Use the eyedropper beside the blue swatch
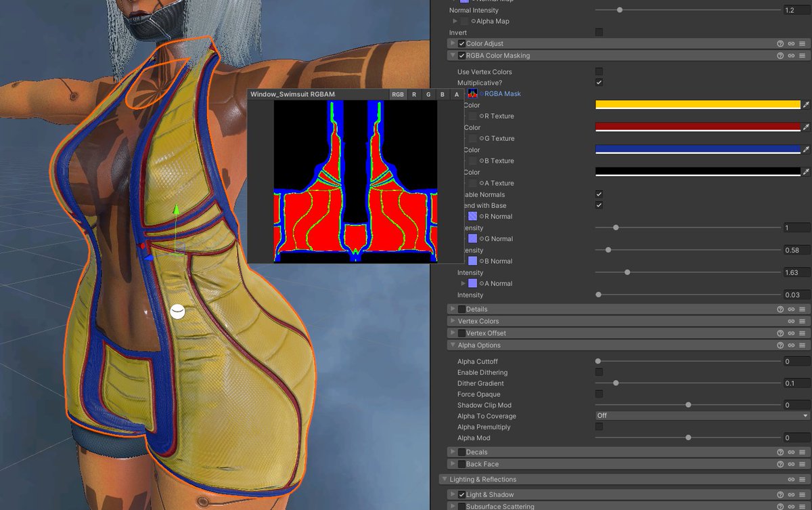812x510 pixels. tap(806, 150)
